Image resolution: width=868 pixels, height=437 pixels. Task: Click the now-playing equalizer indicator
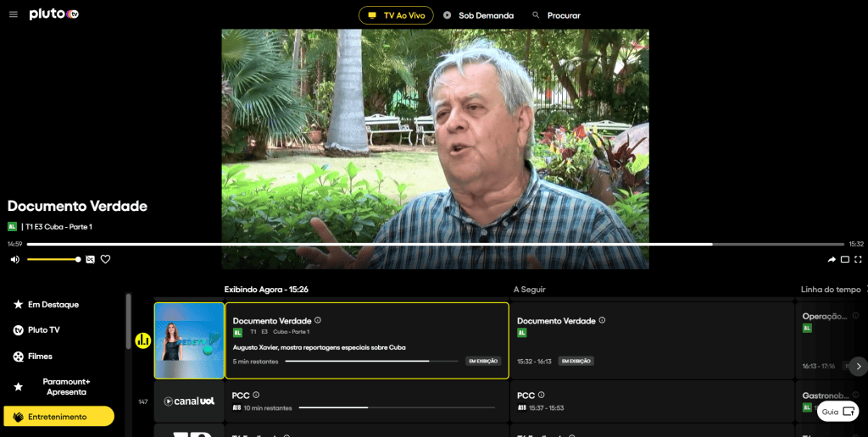pos(142,340)
